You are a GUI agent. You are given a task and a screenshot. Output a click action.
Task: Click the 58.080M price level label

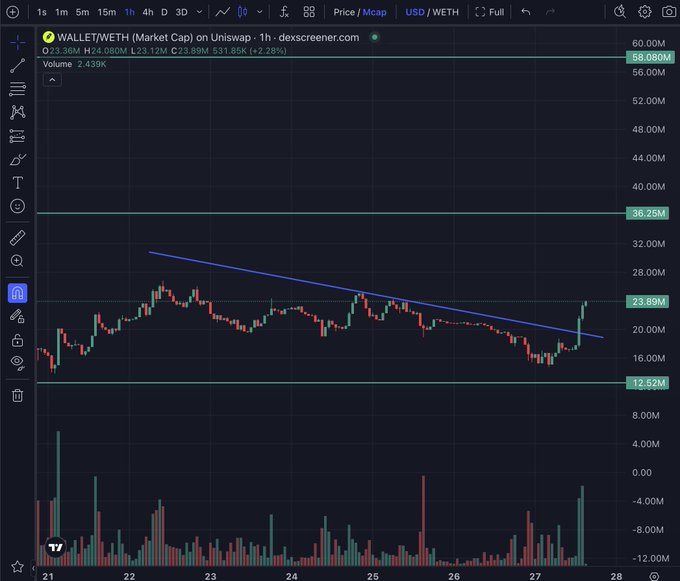click(x=651, y=57)
